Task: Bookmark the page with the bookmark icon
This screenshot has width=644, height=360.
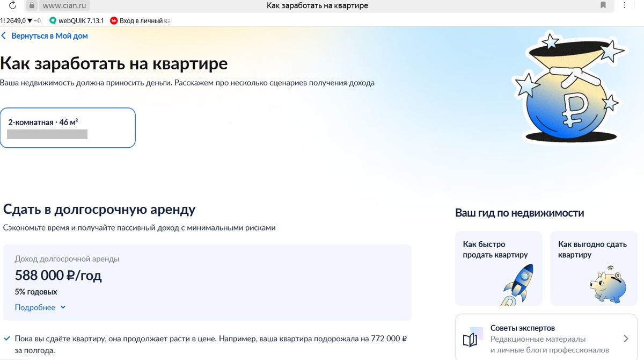Action: pyautogui.click(x=603, y=5)
